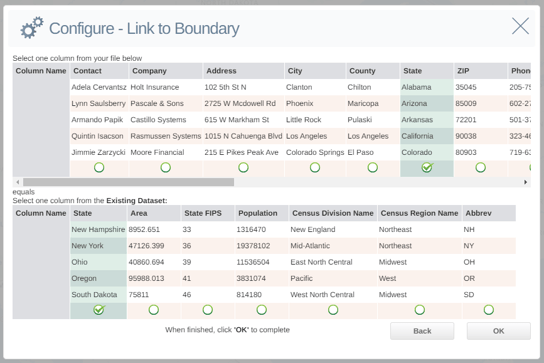This screenshot has height=363, width=544.
Task: Toggle the checked State radio in Existing Dataset
Action: 99,310
